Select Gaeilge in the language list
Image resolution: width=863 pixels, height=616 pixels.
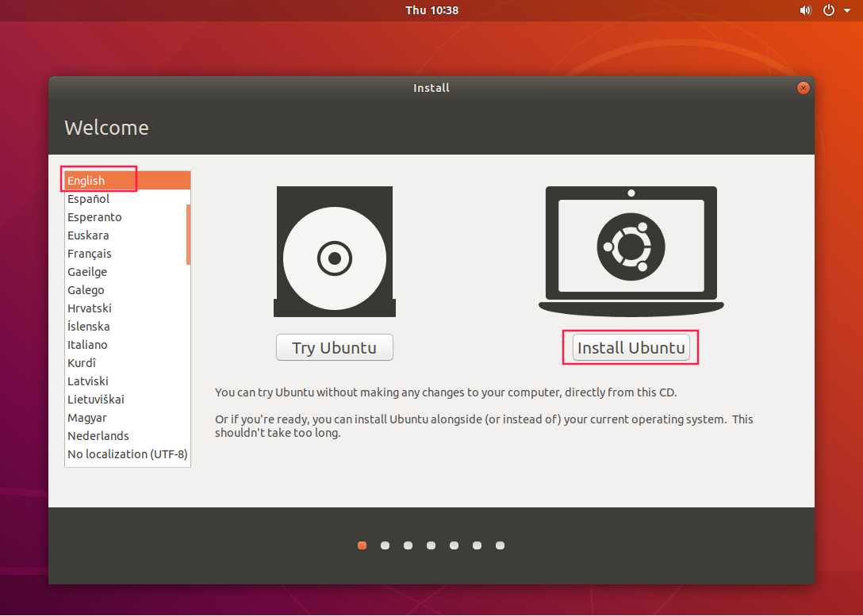[126, 271]
